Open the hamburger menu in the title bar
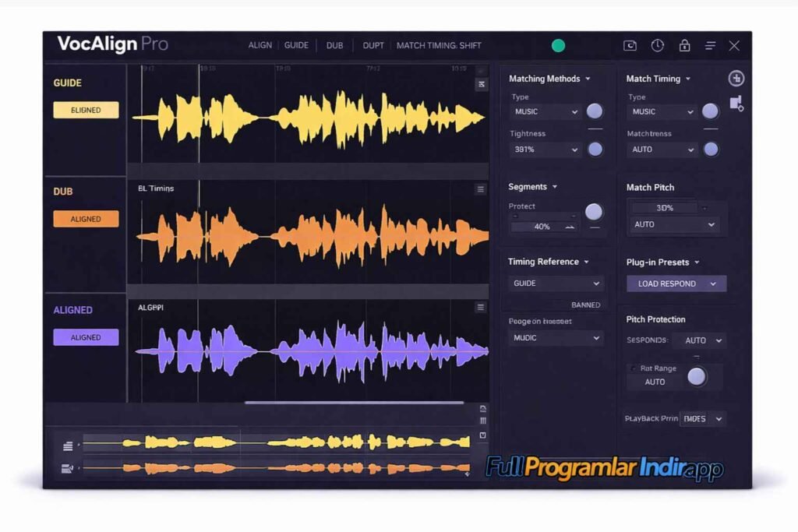The image size is (798, 532). pyautogui.click(x=710, y=45)
